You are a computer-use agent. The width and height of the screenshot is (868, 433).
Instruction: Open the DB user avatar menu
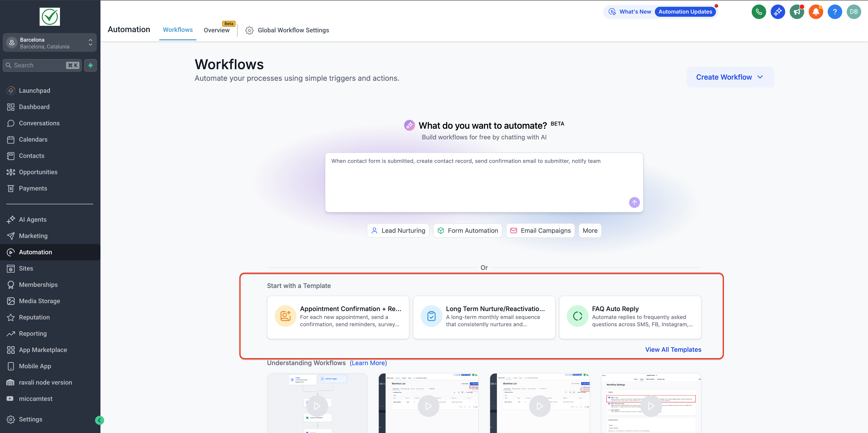(854, 12)
